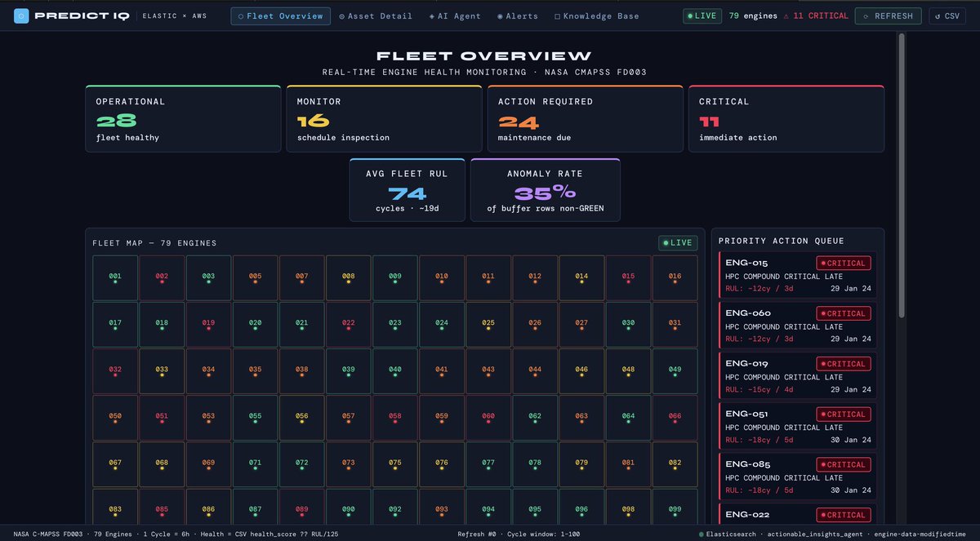Select engine 060 tile in fleet map

coord(488,418)
